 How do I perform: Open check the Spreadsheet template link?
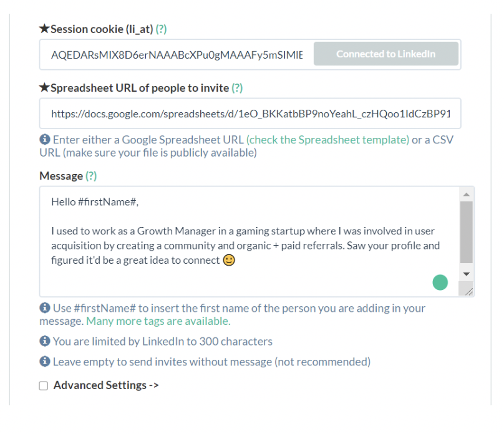pyautogui.click(x=328, y=140)
